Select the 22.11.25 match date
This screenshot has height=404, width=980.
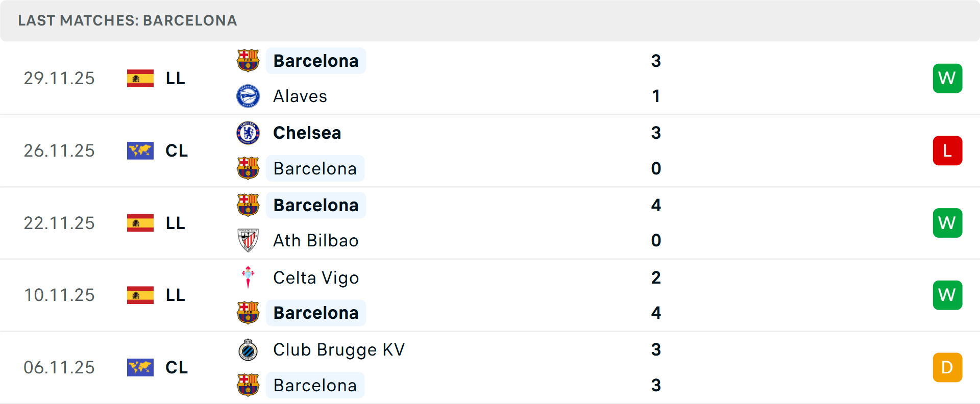tap(59, 223)
